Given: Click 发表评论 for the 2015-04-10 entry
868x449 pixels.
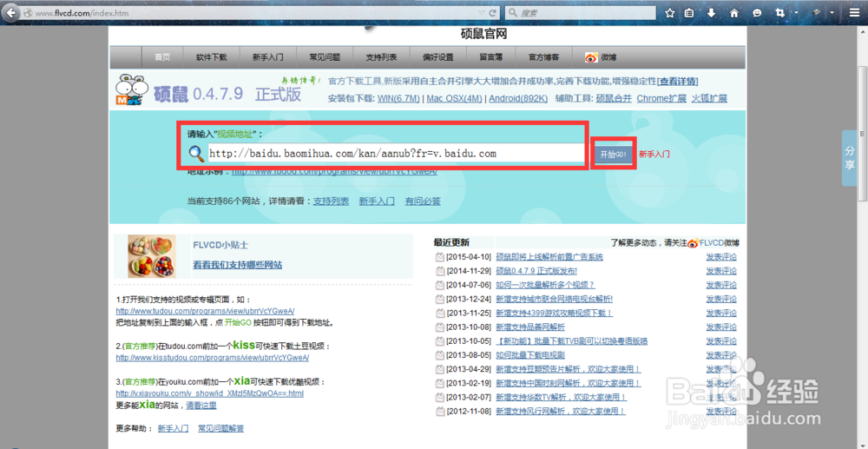Looking at the screenshot, I should point(721,257).
